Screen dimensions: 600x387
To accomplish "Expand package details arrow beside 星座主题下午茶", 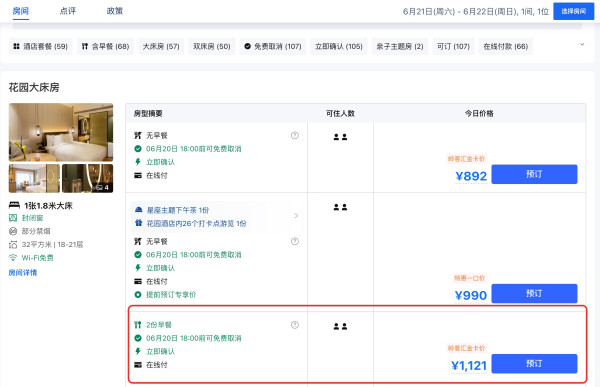I will [x=296, y=216].
